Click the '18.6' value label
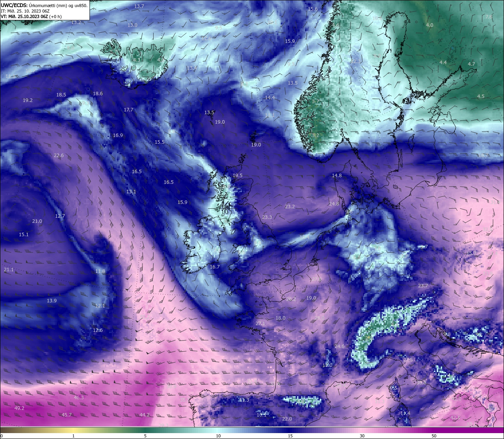The height and width of the screenshot is (439, 504). click(x=98, y=94)
